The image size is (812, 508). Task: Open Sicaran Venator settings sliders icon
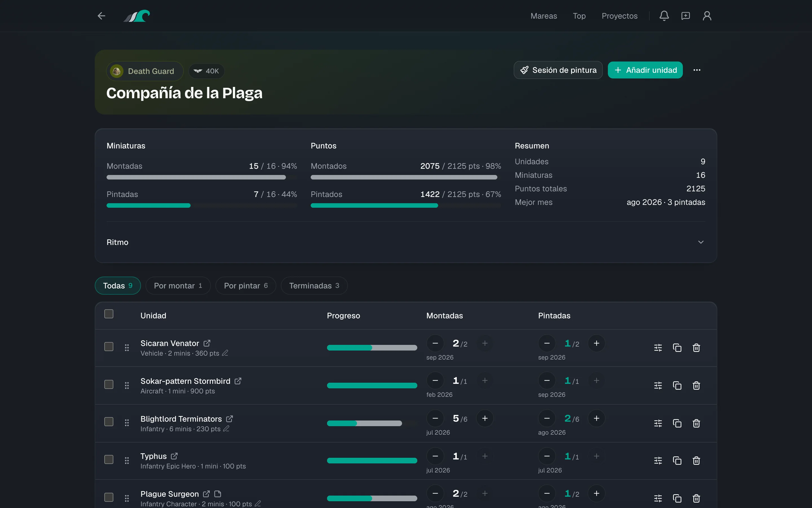tap(658, 348)
